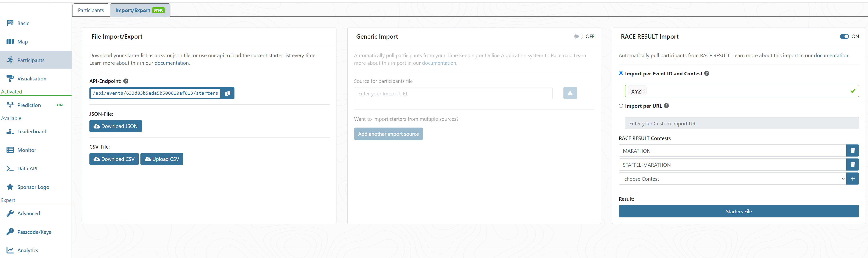Open Leaderboard add-on
868x258 pixels.
36,131
